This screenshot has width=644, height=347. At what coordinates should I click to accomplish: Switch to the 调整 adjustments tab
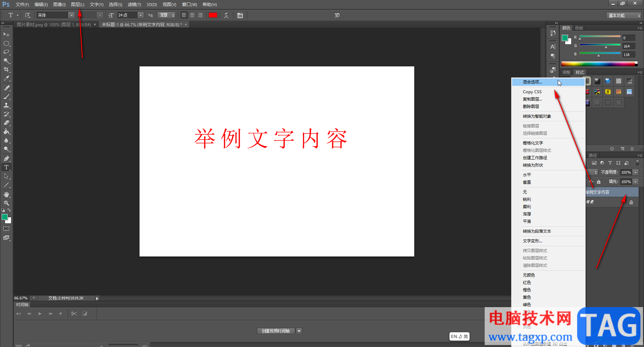click(567, 72)
